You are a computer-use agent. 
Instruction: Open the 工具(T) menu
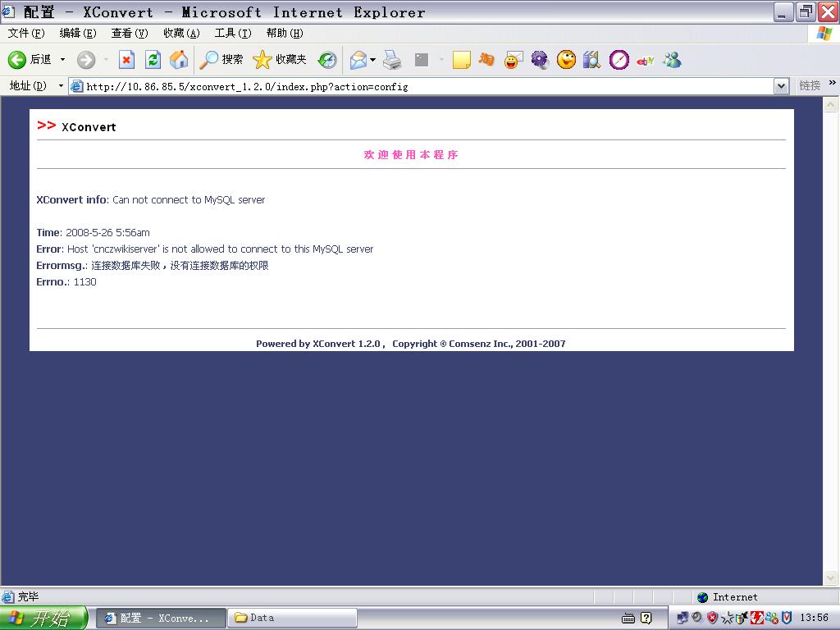(233, 33)
